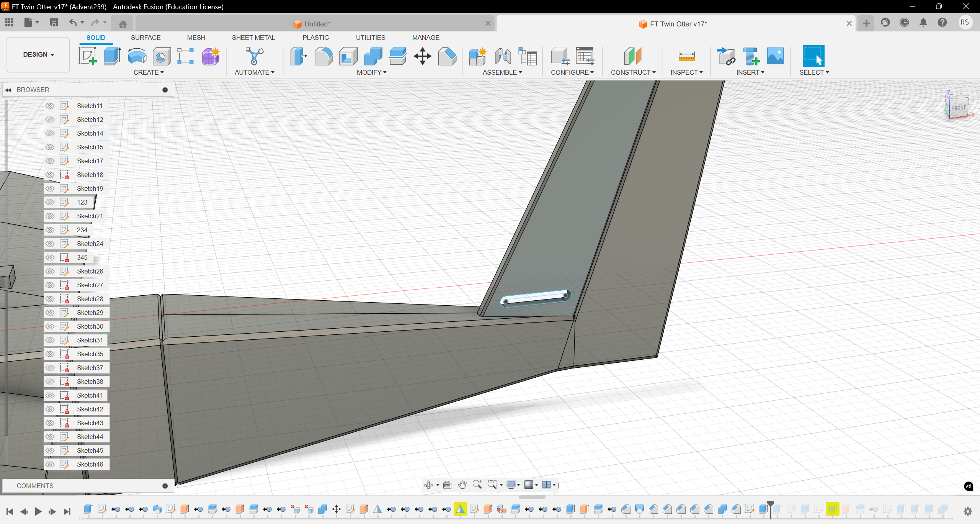Select the Move/Copy tool
Viewport: 980px width, 524px height.
(x=423, y=56)
